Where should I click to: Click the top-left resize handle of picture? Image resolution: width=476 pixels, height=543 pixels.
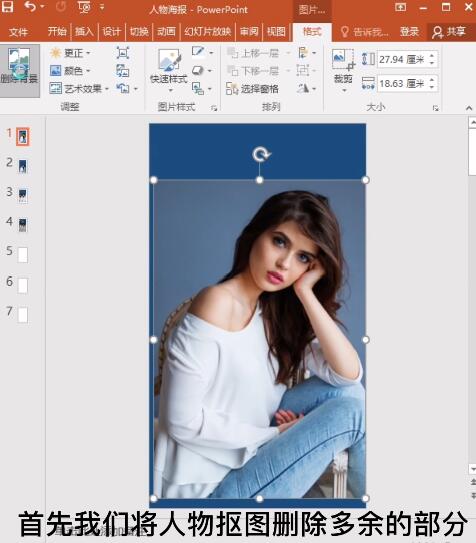[x=154, y=180]
